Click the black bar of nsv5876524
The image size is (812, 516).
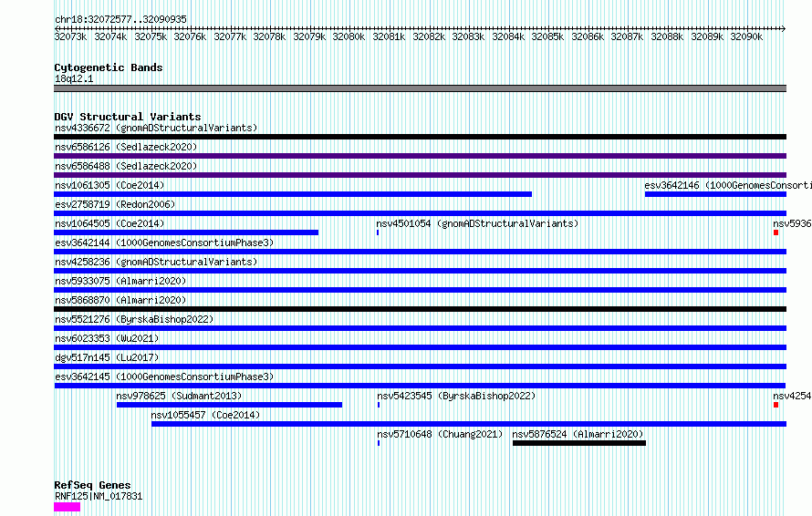pyautogui.click(x=579, y=443)
